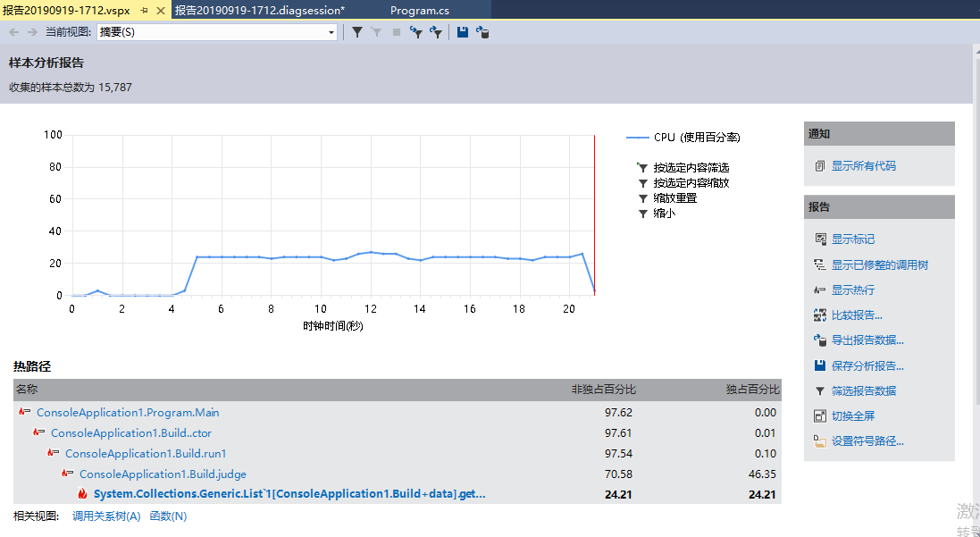Click the fullscreen icon beside 切换全屏

coord(820,415)
